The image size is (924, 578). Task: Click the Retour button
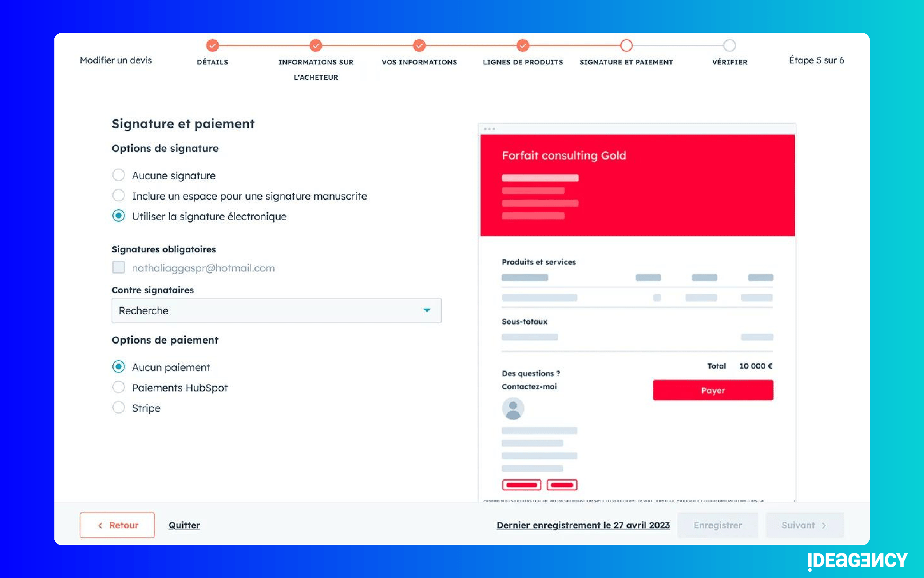tap(117, 525)
